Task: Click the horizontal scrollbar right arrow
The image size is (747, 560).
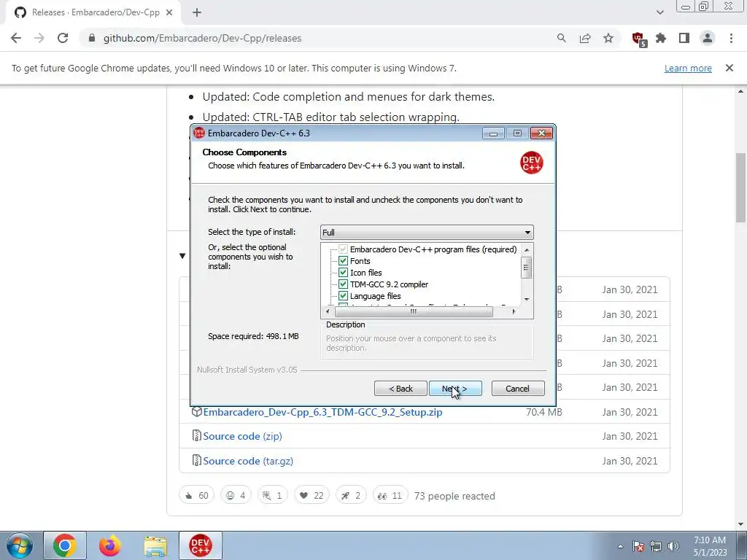Action: pyautogui.click(x=514, y=312)
